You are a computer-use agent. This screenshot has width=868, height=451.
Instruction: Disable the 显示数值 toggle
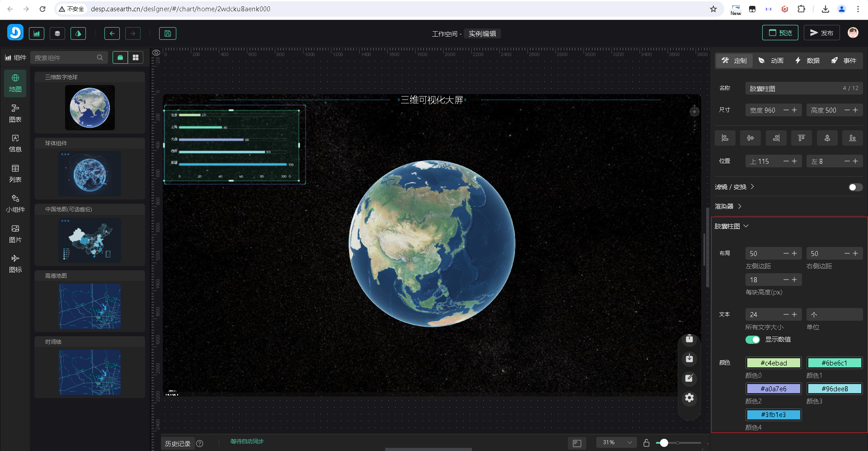pyautogui.click(x=753, y=340)
